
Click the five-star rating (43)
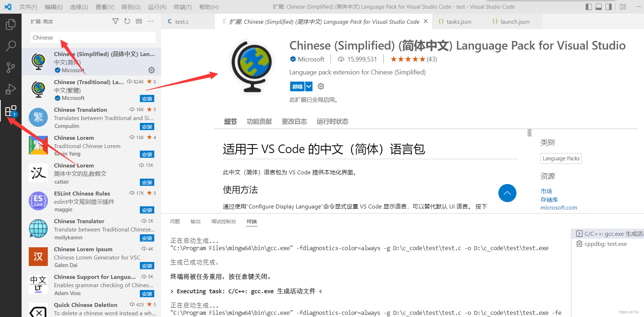click(414, 59)
